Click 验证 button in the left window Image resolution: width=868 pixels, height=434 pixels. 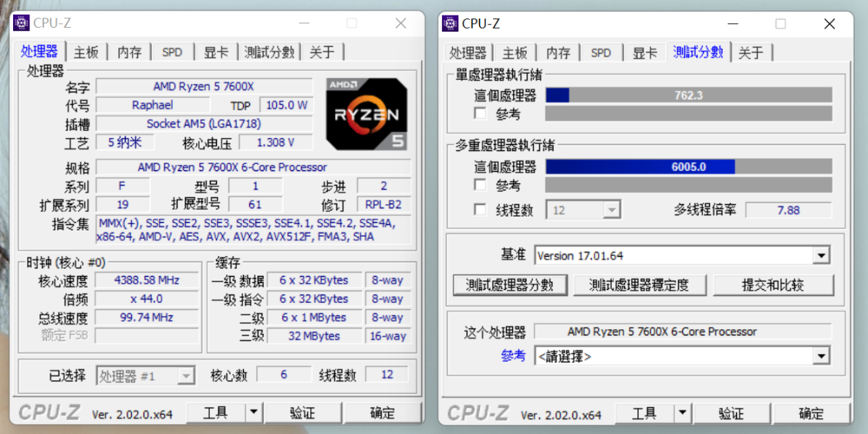point(302,413)
